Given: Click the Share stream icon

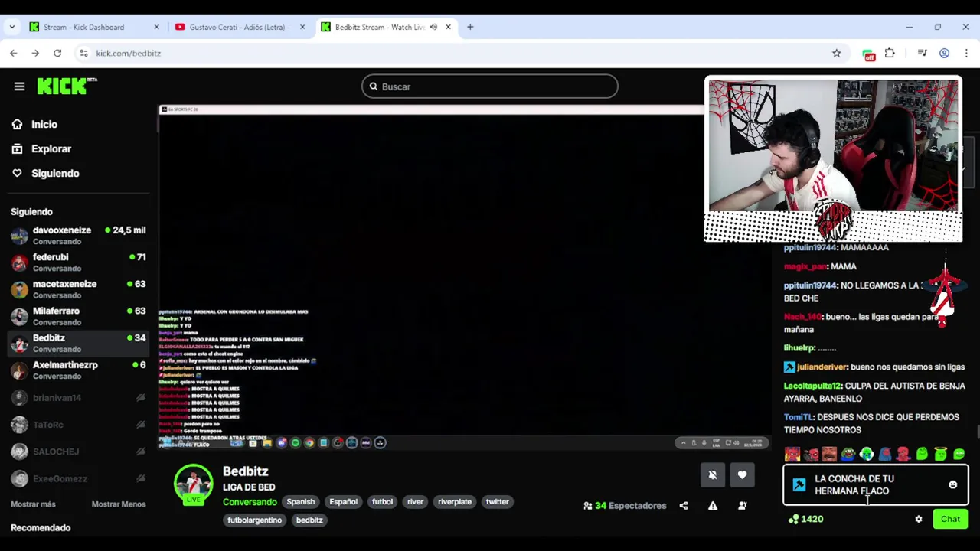Looking at the screenshot, I should coord(683,506).
